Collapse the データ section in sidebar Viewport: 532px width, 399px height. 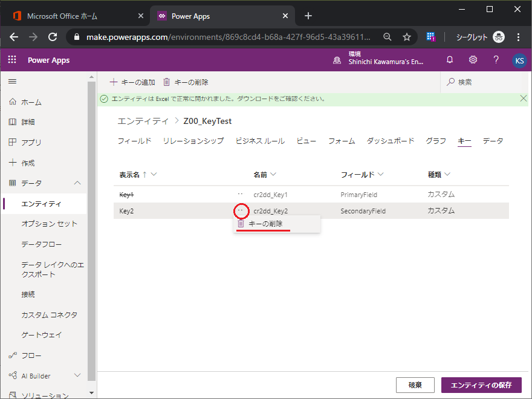coord(77,183)
